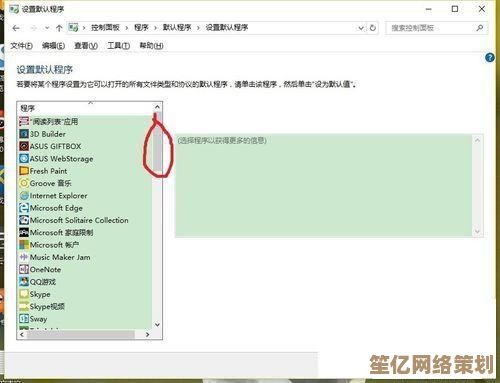500x383 pixels.
Task: Select the Groove 音乐 icon
Action: [24, 183]
